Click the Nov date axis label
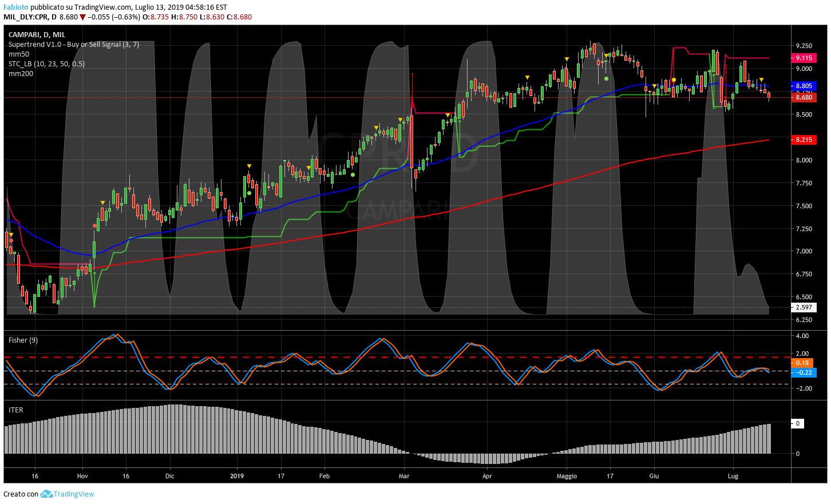The width and height of the screenshot is (831, 504). [x=82, y=476]
